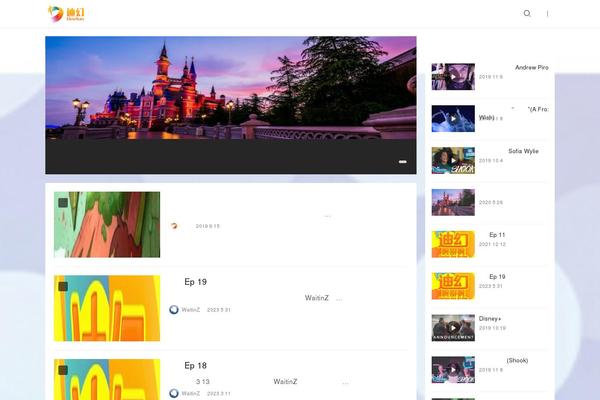Viewport: 600px width, 400px height.
Task: Click the DisneyFans site logo in header
Action: [66, 14]
